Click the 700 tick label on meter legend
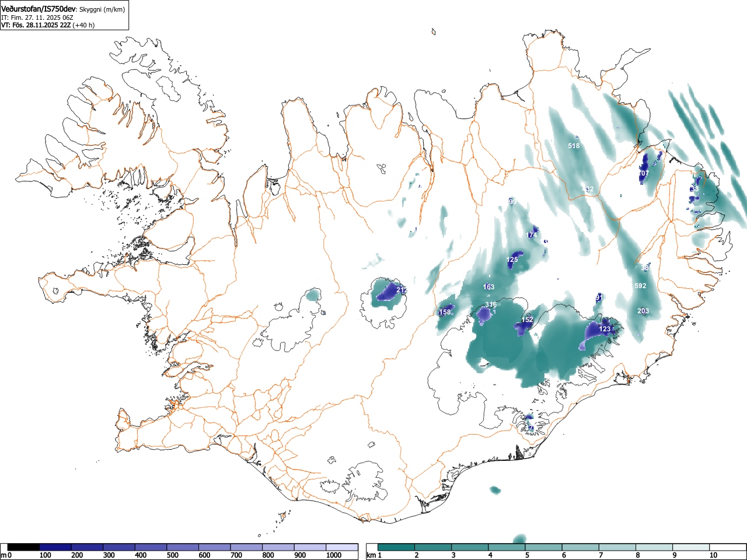Image resolution: width=747 pixels, height=560 pixels. pos(236,555)
